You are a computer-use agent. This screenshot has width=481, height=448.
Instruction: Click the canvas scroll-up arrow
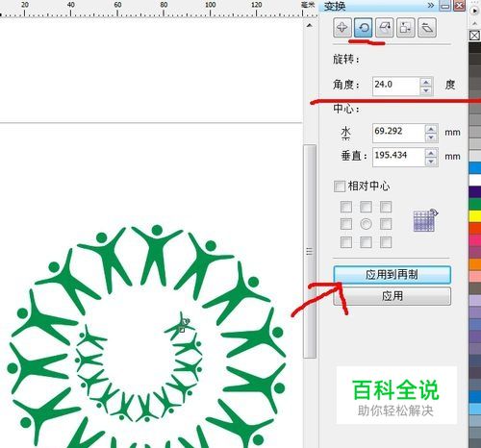coord(310,25)
